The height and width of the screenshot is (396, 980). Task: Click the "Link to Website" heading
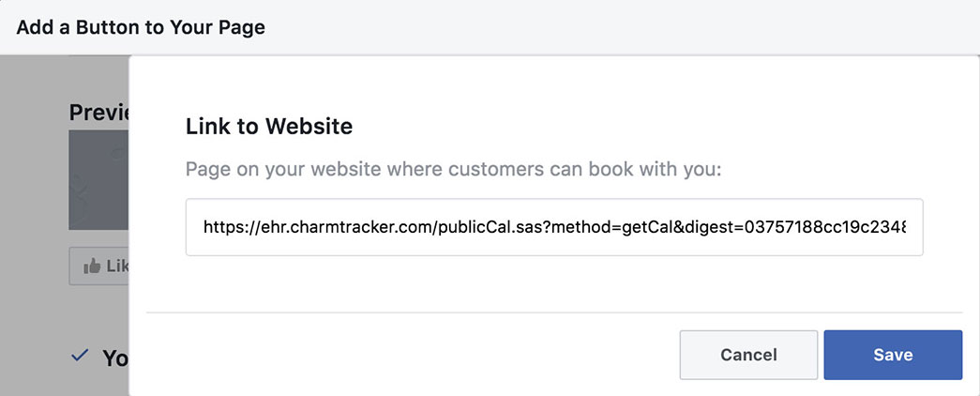pos(269,125)
